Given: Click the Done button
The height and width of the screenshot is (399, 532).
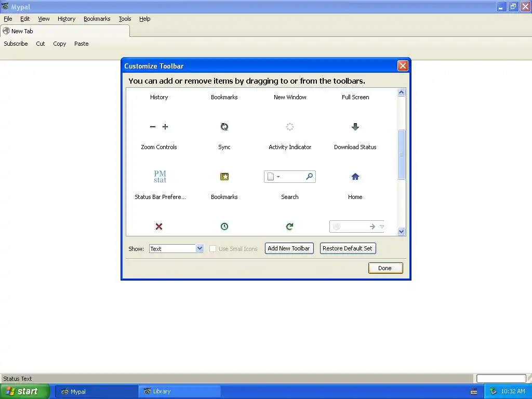Looking at the screenshot, I should [385, 268].
